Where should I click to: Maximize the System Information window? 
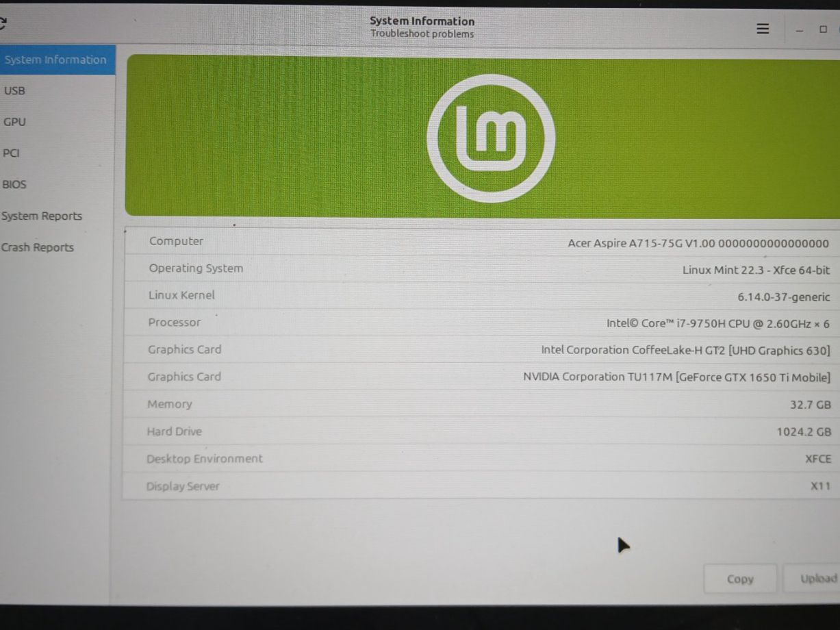point(823,29)
